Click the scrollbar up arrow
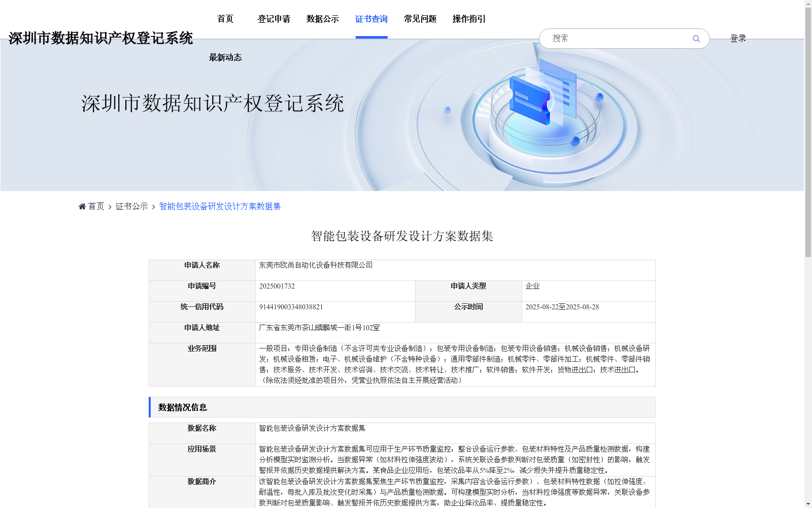 [808, 4]
